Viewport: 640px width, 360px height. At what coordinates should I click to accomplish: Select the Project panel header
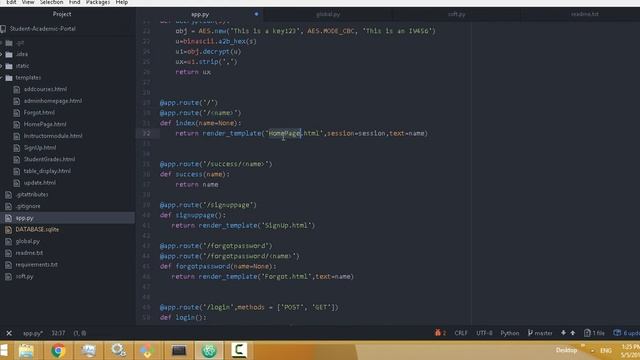coord(62,14)
